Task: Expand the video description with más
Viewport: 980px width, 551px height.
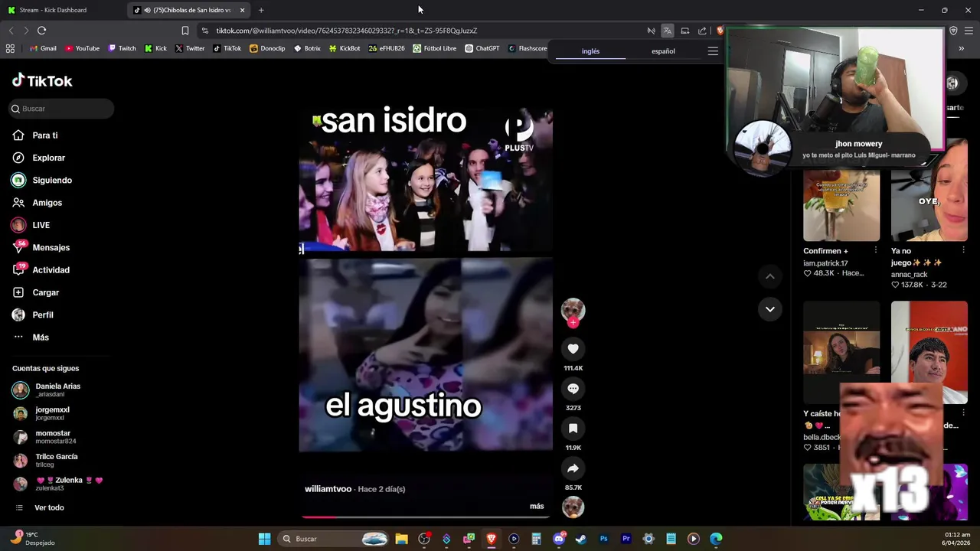Action: click(537, 507)
